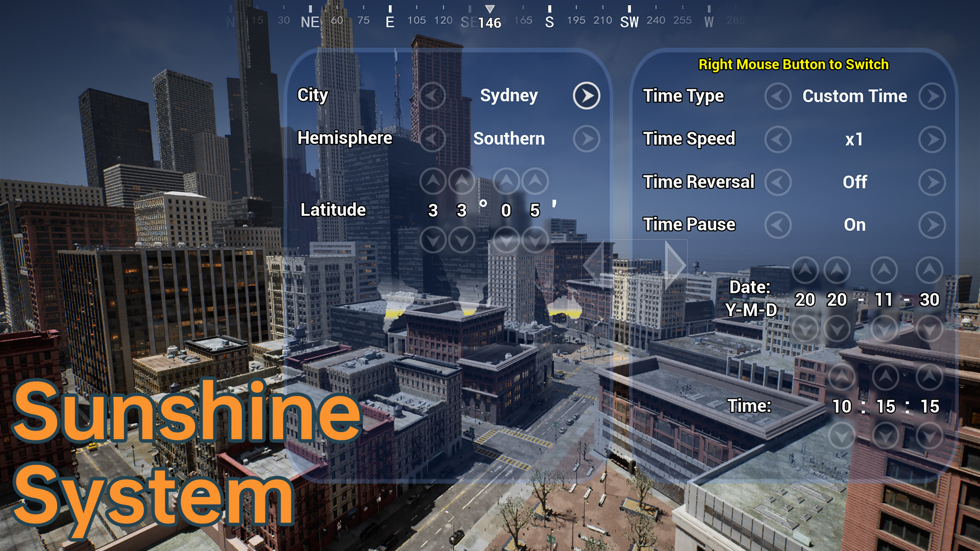Increase latitude minutes tens digit
The height and width of the screenshot is (551, 980).
(x=506, y=181)
